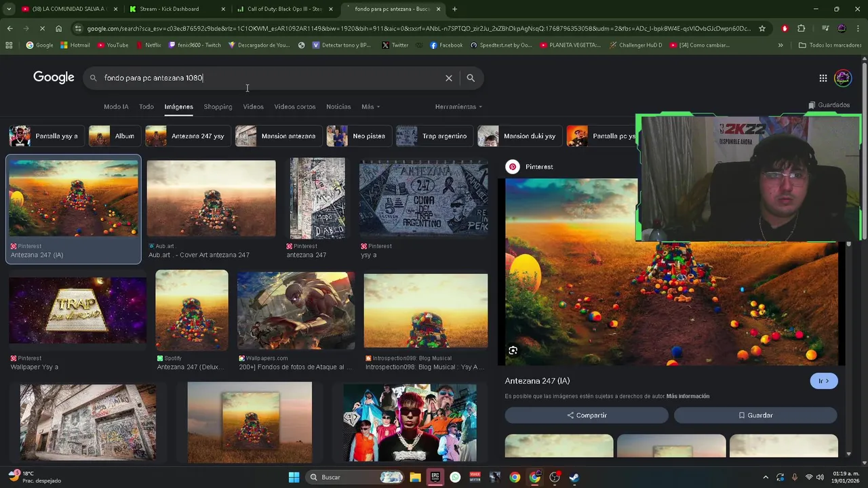This screenshot has height=488, width=868.
Task: Switch to the Videos tab
Action: click(x=253, y=106)
